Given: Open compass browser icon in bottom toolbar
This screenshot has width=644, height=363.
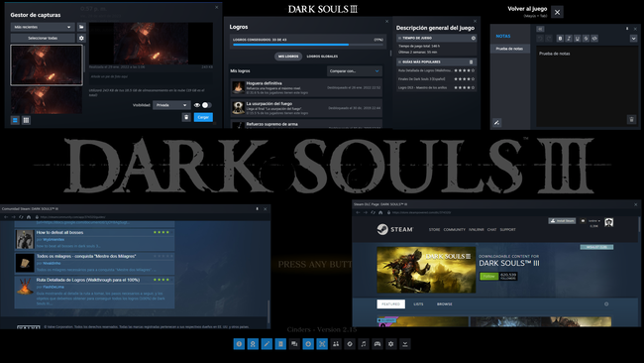Looking at the screenshot, I should [350, 344].
